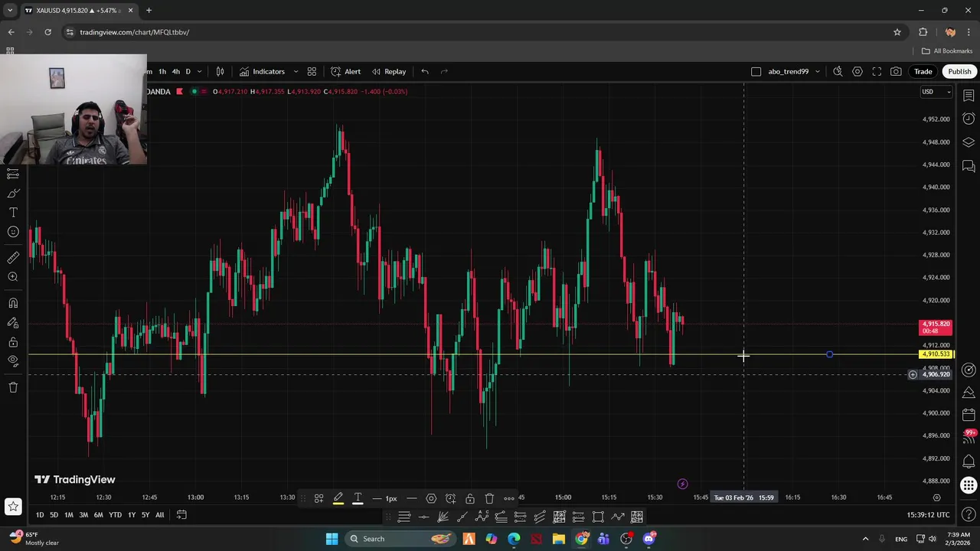The width and height of the screenshot is (980, 551).
Task: Open text color swatch in floating toolbar
Action: [x=358, y=498]
